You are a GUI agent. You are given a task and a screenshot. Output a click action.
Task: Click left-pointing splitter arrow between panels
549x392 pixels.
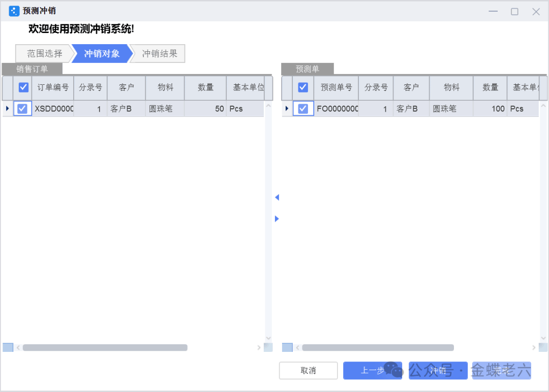click(x=277, y=198)
